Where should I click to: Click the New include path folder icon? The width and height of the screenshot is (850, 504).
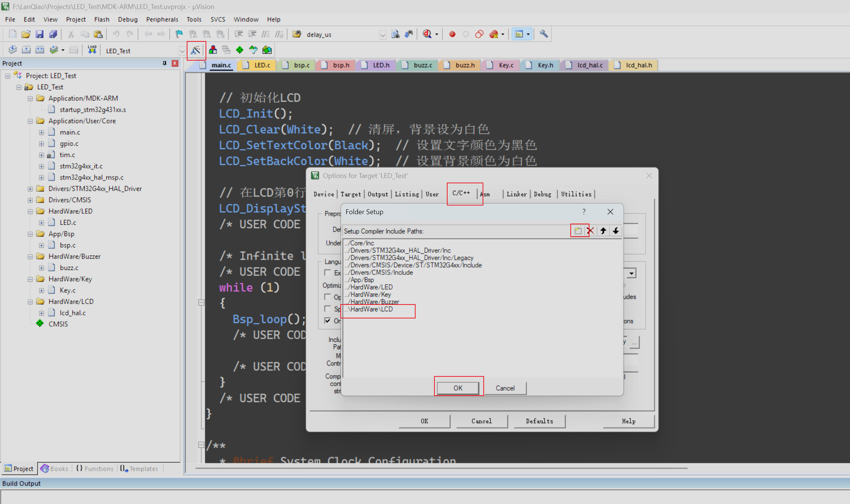click(578, 231)
